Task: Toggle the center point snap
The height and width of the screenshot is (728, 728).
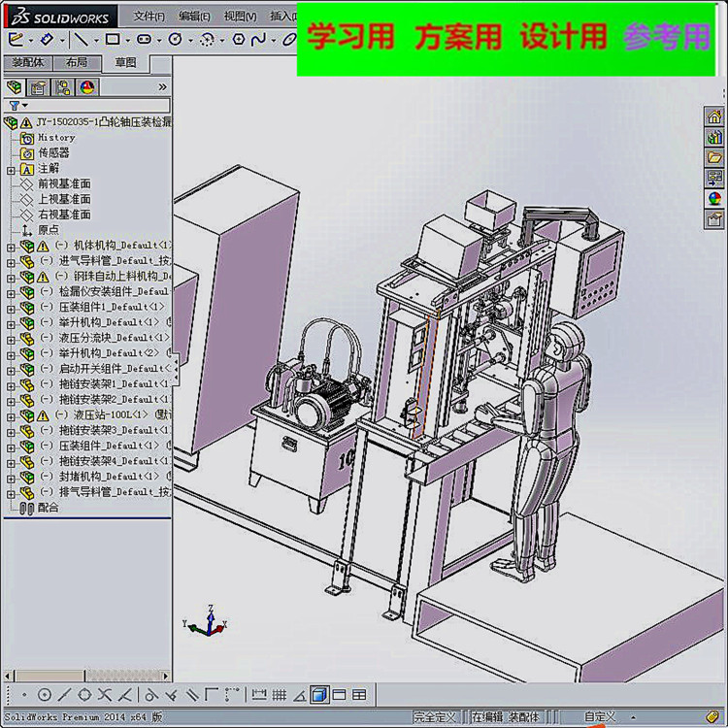Action: tap(45, 695)
